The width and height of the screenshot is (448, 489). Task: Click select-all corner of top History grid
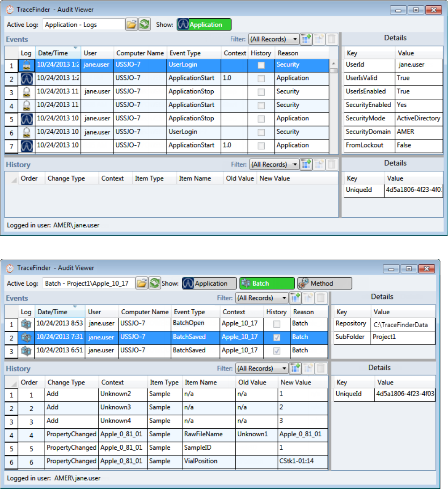pos(12,178)
